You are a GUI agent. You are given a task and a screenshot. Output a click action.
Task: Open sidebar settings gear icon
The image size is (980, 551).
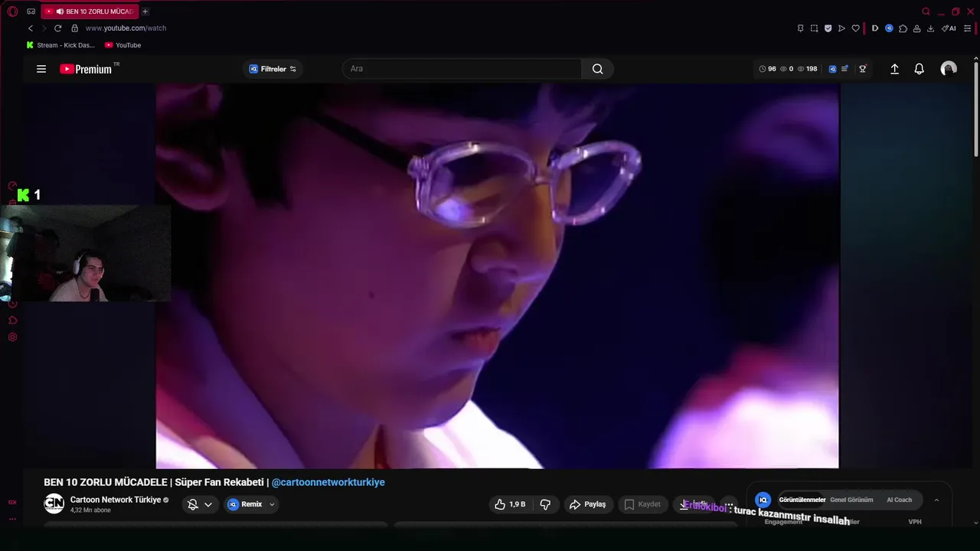click(x=12, y=337)
